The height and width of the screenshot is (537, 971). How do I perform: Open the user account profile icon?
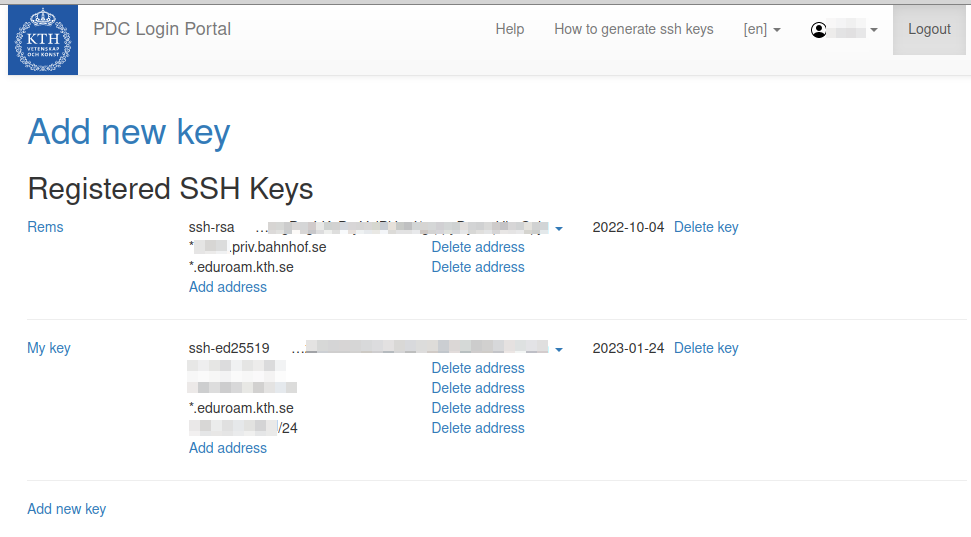[x=819, y=30]
